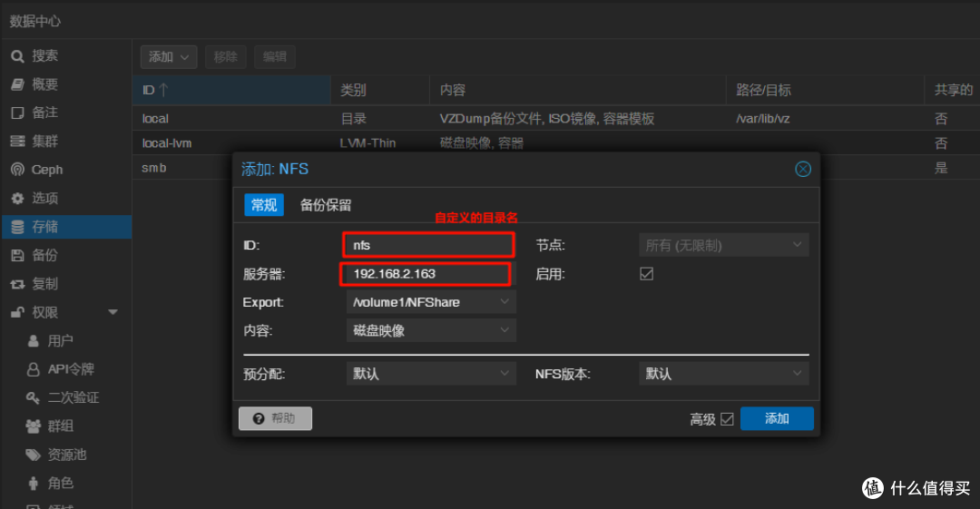Click the floppy disk icon beside 备份
The width and height of the screenshot is (980, 509).
point(17,255)
